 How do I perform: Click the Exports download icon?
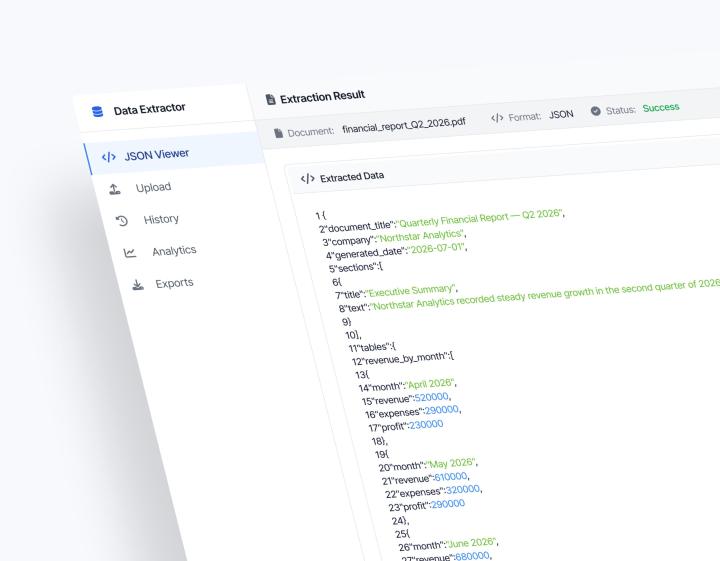tap(138, 285)
